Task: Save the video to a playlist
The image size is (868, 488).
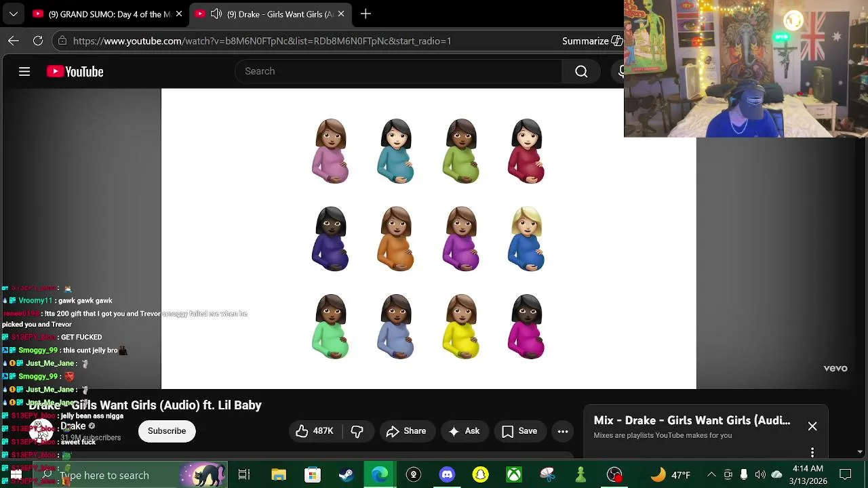Action: [519, 431]
